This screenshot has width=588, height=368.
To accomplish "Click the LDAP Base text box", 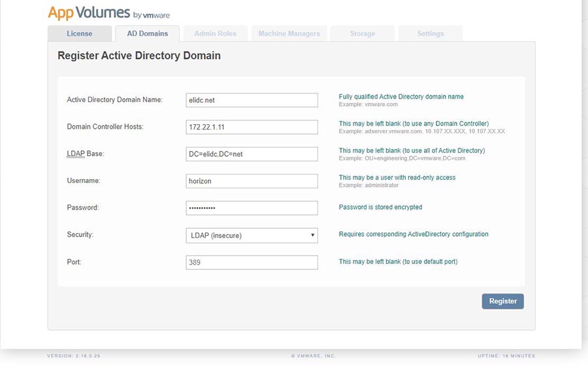I will [252, 154].
